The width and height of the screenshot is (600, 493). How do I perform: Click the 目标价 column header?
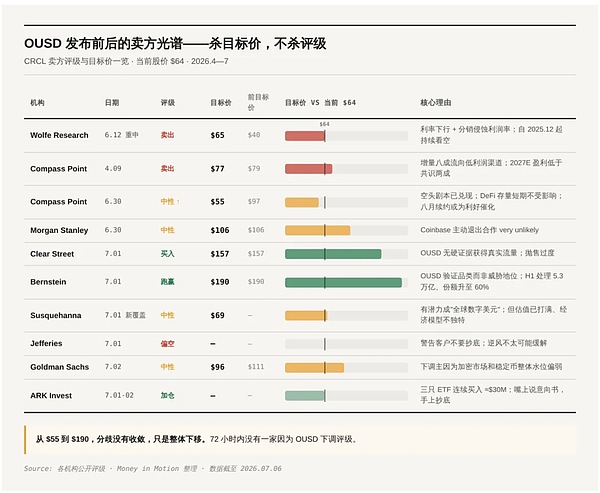click(221, 103)
